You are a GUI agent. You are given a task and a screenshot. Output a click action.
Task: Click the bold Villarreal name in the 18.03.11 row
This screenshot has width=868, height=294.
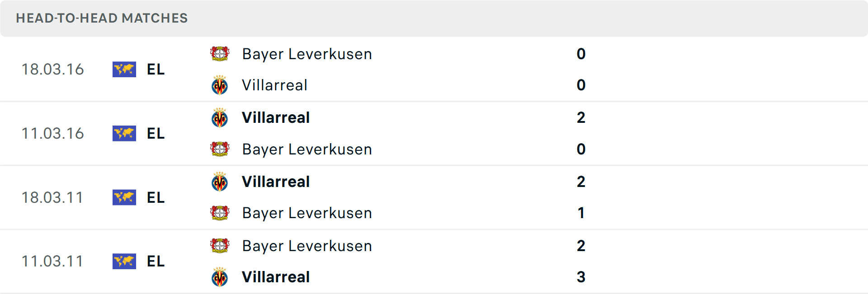[276, 182]
